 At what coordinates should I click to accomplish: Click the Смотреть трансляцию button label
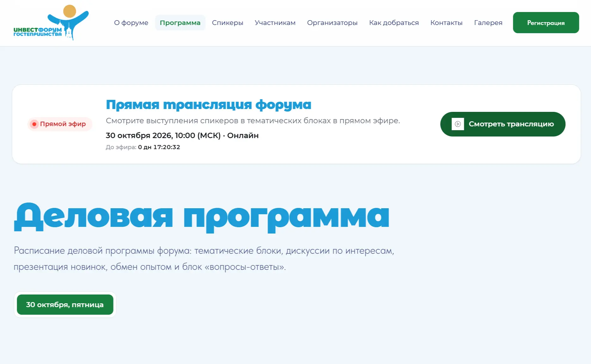(511, 124)
